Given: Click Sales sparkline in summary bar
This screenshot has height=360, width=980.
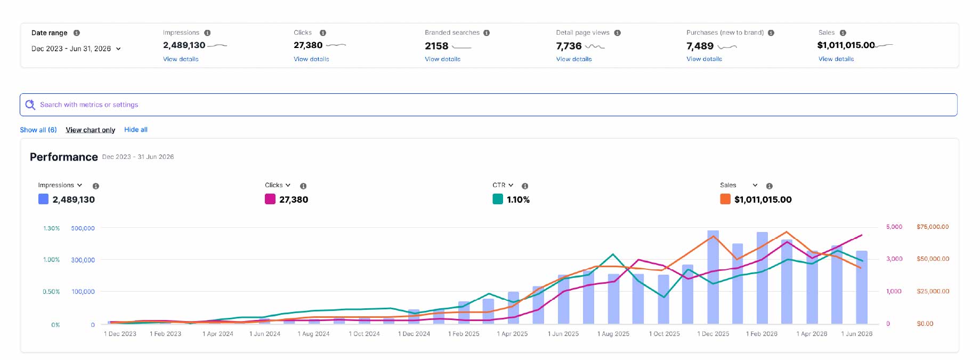Looking at the screenshot, I should tap(884, 45).
